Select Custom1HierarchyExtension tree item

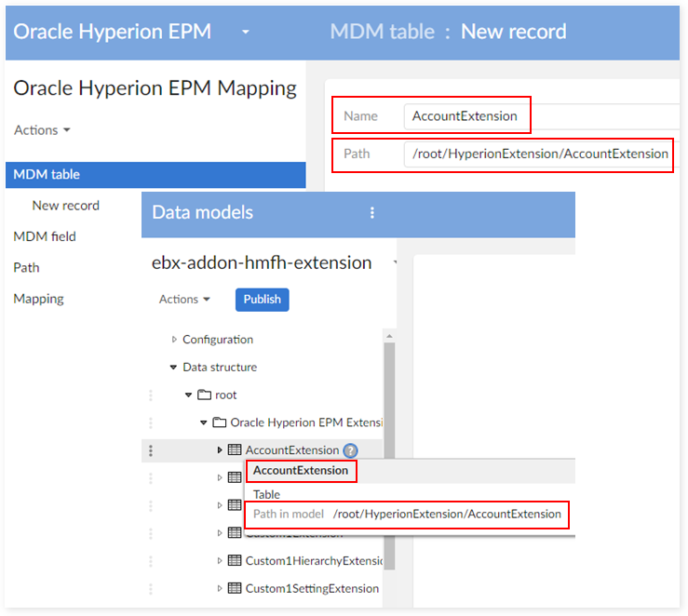click(x=314, y=561)
